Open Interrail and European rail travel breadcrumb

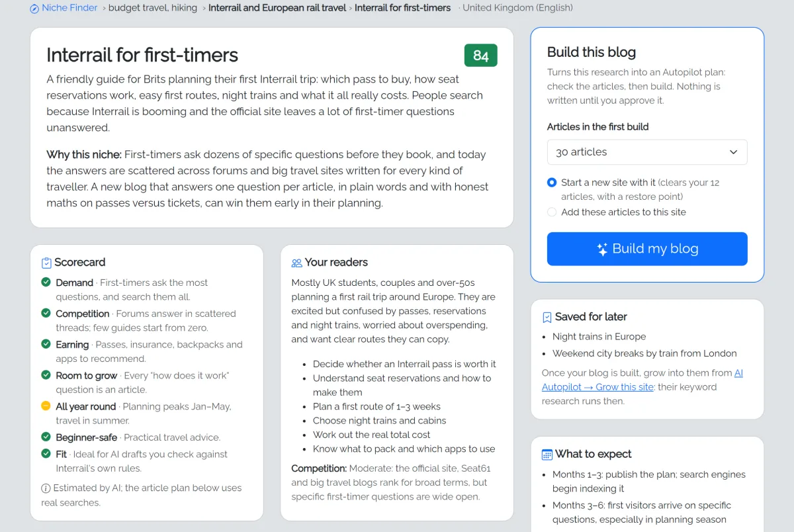pos(277,8)
